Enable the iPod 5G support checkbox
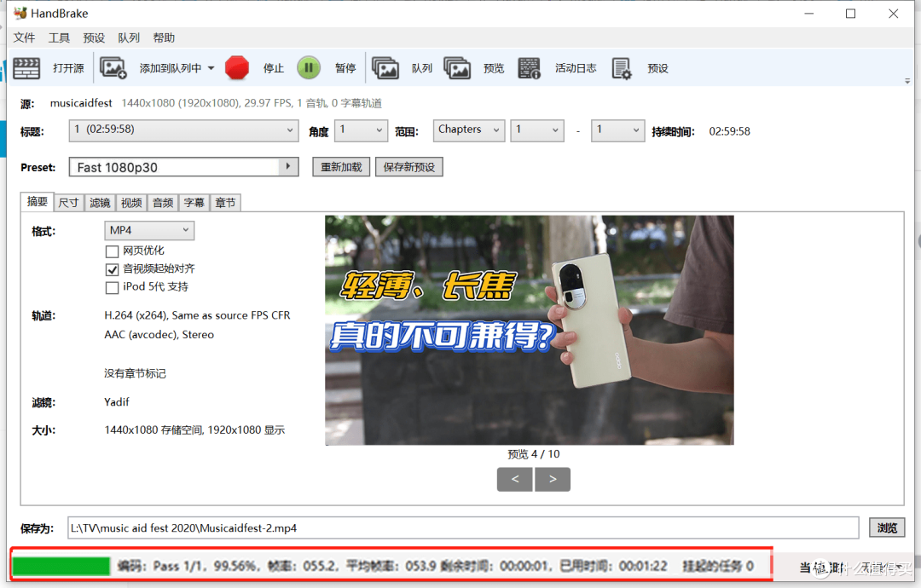 112,287
